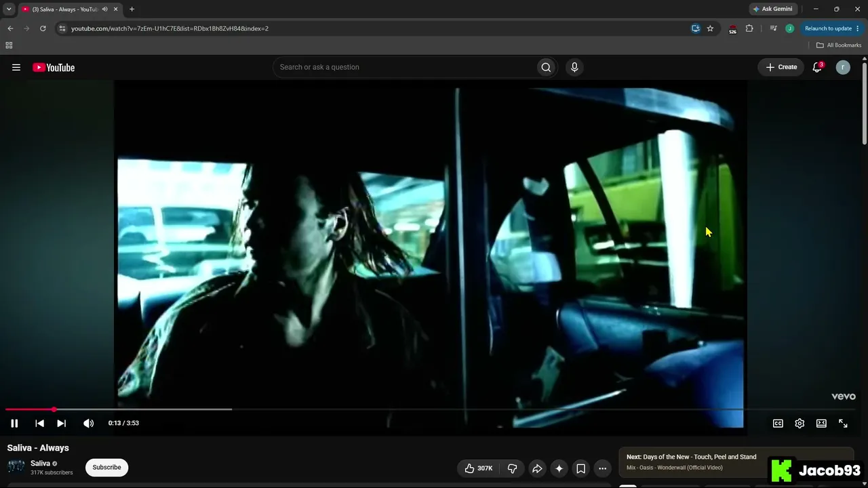This screenshot has height=488, width=868.
Task: Open the YouTube guide hamburger menu
Action: [x=16, y=67]
